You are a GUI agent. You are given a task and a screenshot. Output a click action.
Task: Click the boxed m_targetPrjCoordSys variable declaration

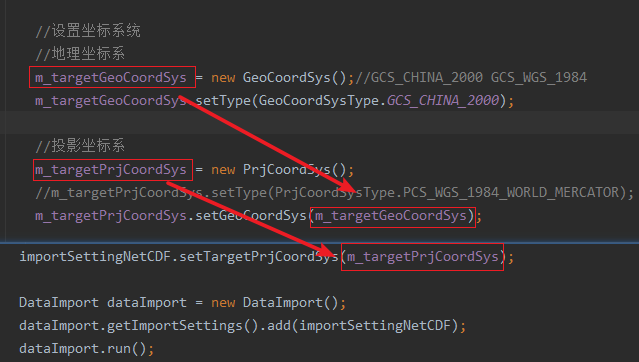coord(111,170)
